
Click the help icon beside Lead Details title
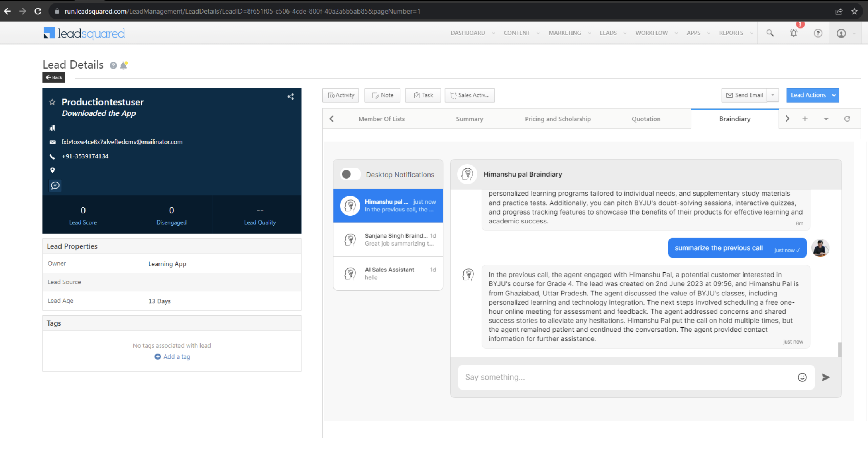pyautogui.click(x=113, y=65)
